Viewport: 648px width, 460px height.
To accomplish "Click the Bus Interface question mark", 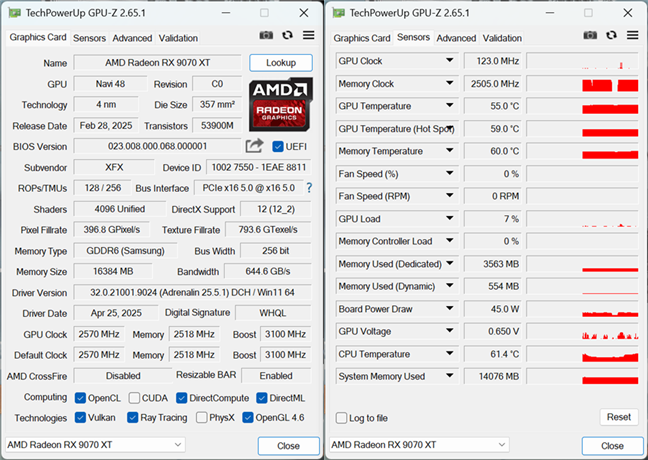I will [x=309, y=188].
